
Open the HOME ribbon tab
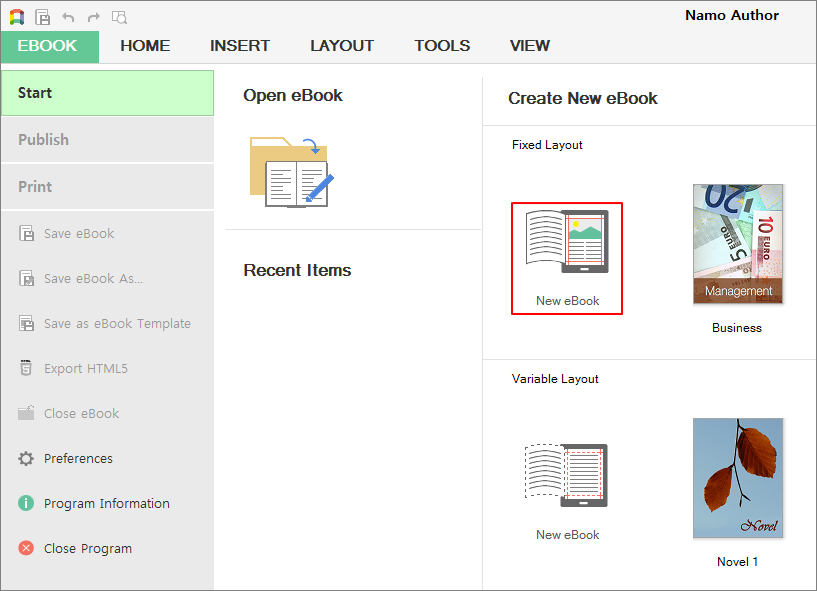point(145,46)
